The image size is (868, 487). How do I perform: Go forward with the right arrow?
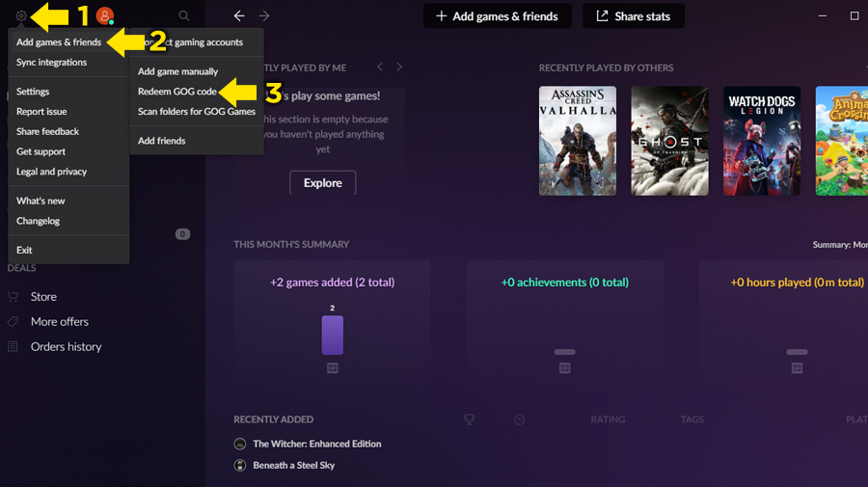[x=264, y=16]
